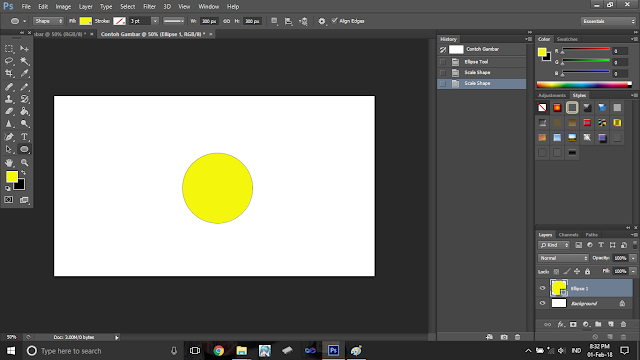The image size is (640, 360).
Task: Click the status bar arrow button
Action: point(117,337)
